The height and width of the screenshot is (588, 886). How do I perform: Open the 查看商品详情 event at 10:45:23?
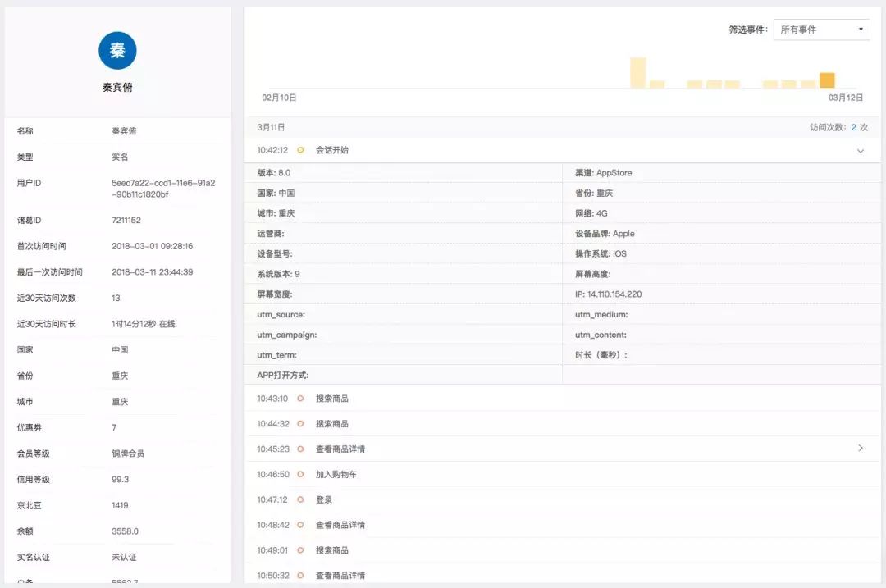coord(562,449)
